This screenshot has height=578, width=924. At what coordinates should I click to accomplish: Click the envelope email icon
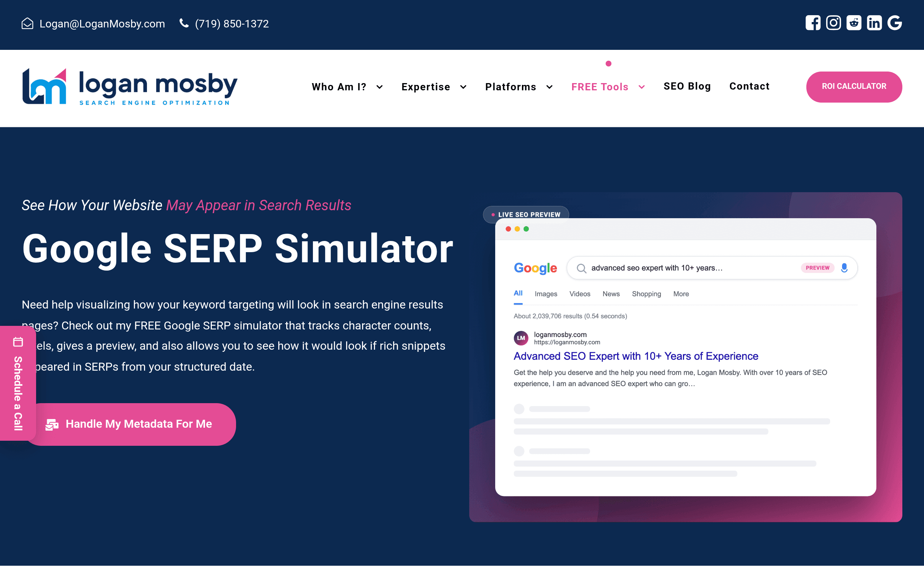pyautogui.click(x=27, y=24)
